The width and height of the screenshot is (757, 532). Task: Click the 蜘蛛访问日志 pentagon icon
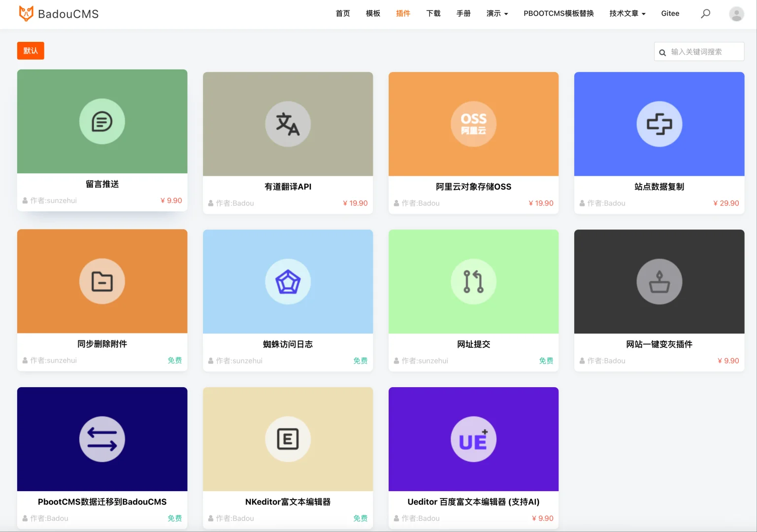point(288,281)
